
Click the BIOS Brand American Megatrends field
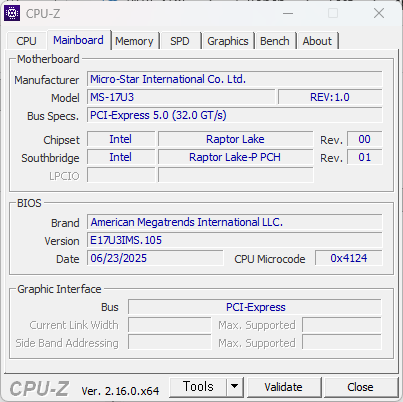pos(235,222)
